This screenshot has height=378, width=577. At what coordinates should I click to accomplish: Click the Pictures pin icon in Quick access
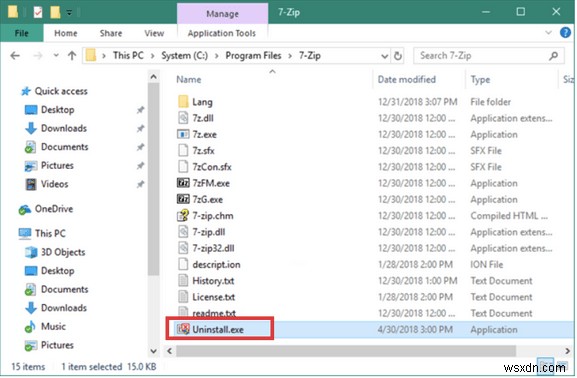pyautogui.click(x=140, y=166)
